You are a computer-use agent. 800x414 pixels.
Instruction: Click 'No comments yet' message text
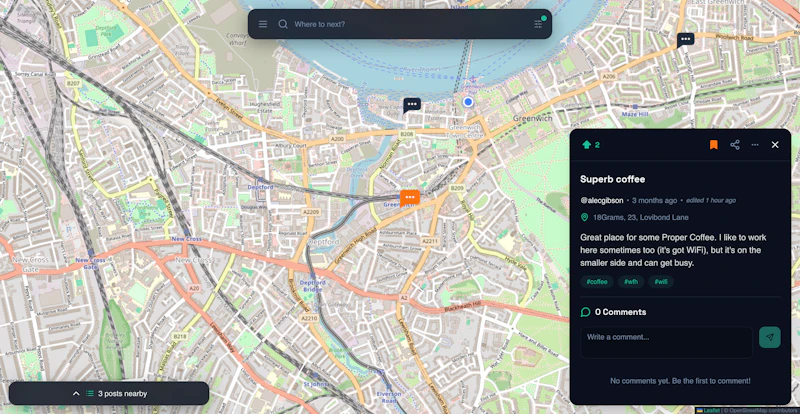coord(680,381)
